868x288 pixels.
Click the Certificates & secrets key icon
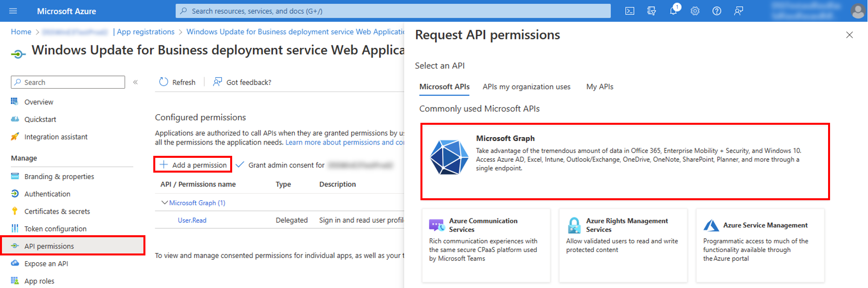coord(15,211)
